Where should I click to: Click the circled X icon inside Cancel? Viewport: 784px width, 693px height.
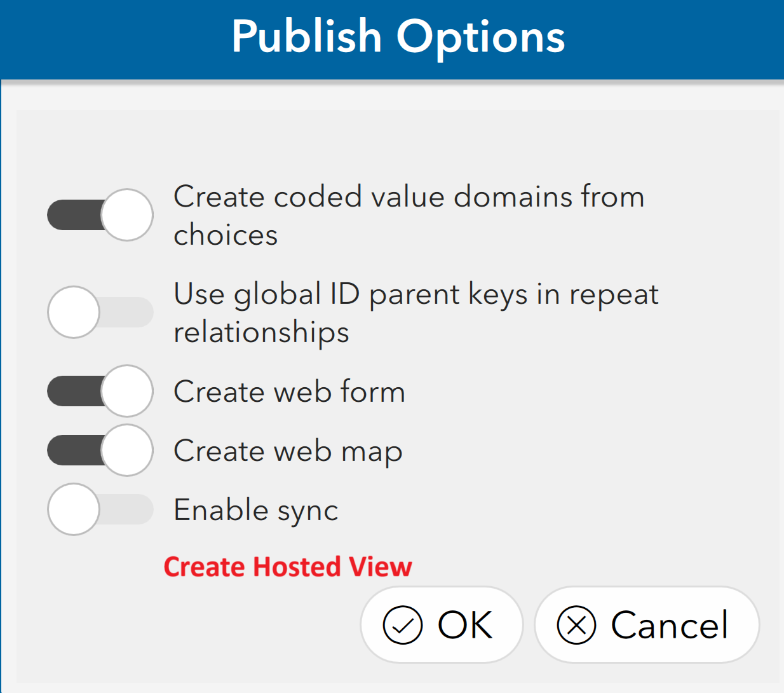pos(576,625)
